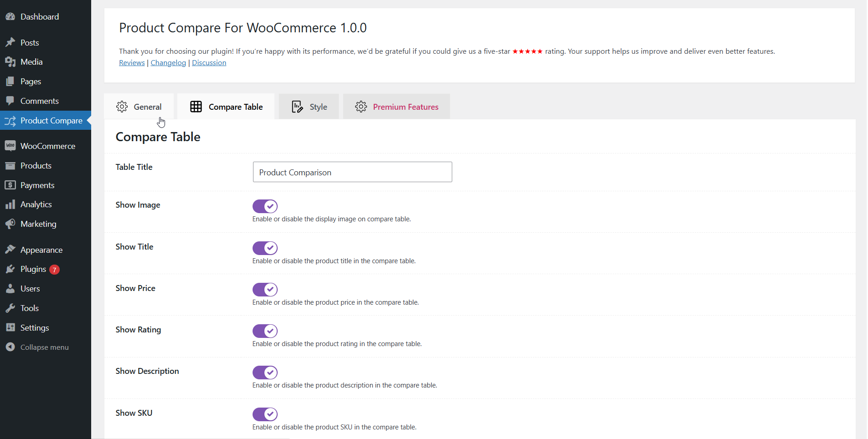Screen dimensions: 868x439
Task: Disable the Show Rating toggle
Action: click(x=265, y=331)
